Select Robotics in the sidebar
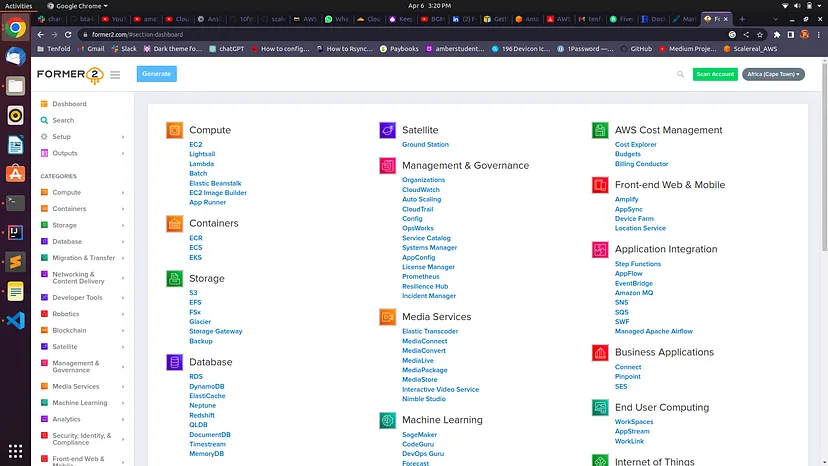Screen dimensions: 828x466 click(65, 314)
